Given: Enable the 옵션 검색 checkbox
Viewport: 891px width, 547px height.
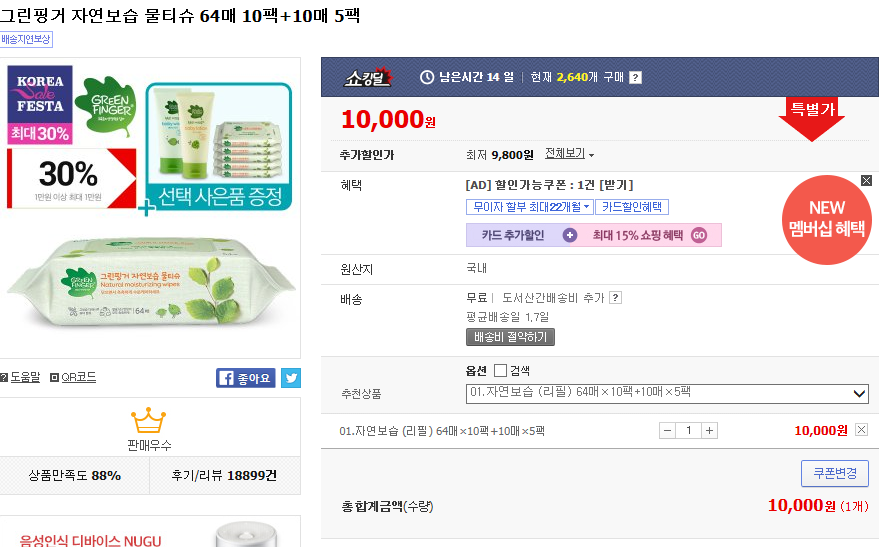Looking at the screenshot, I should click(501, 371).
